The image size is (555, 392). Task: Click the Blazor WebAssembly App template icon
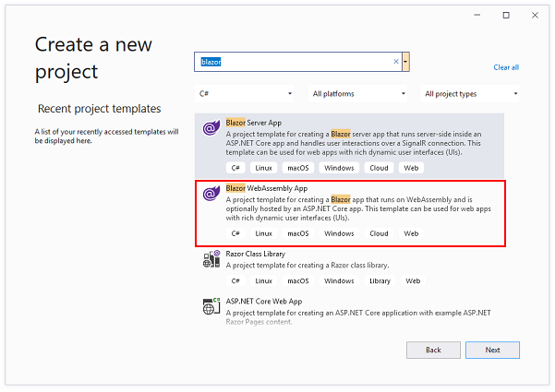pyautogui.click(x=211, y=194)
